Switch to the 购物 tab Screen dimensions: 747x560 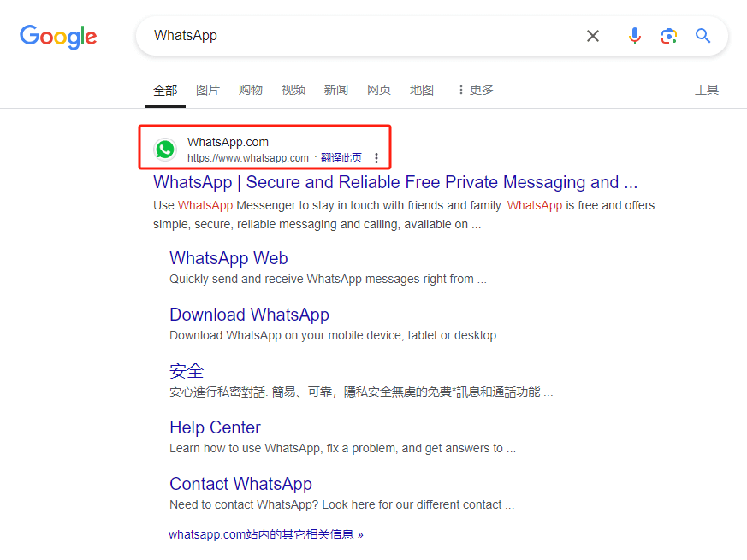pyautogui.click(x=251, y=90)
